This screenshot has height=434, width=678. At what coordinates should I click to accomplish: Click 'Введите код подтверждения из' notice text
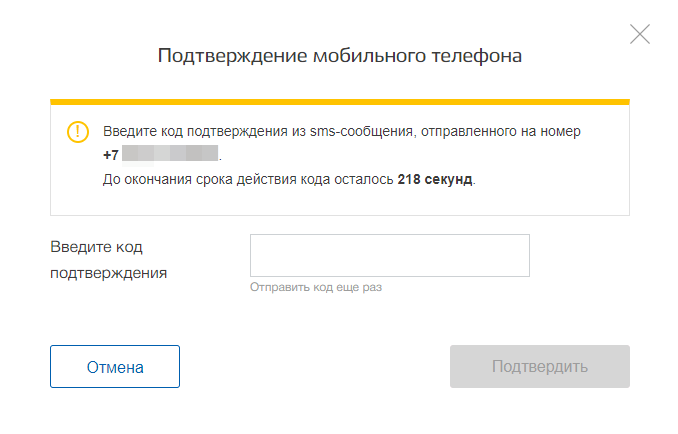(x=204, y=131)
